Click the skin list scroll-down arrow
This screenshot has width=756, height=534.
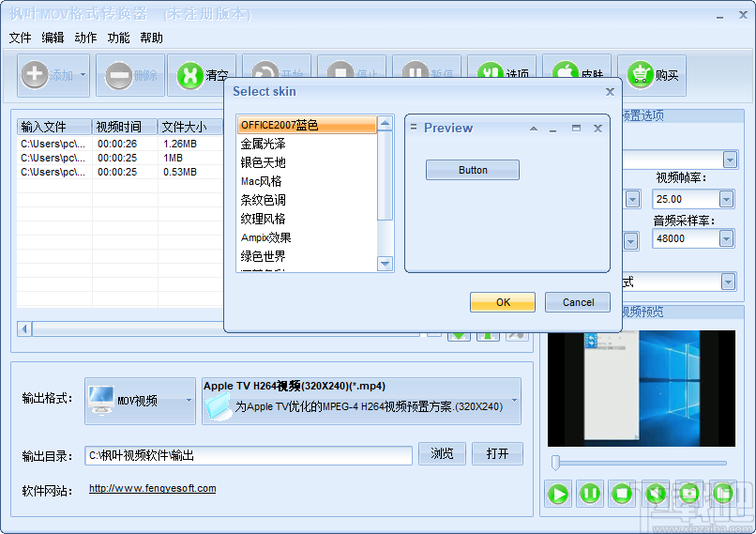(385, 264)
